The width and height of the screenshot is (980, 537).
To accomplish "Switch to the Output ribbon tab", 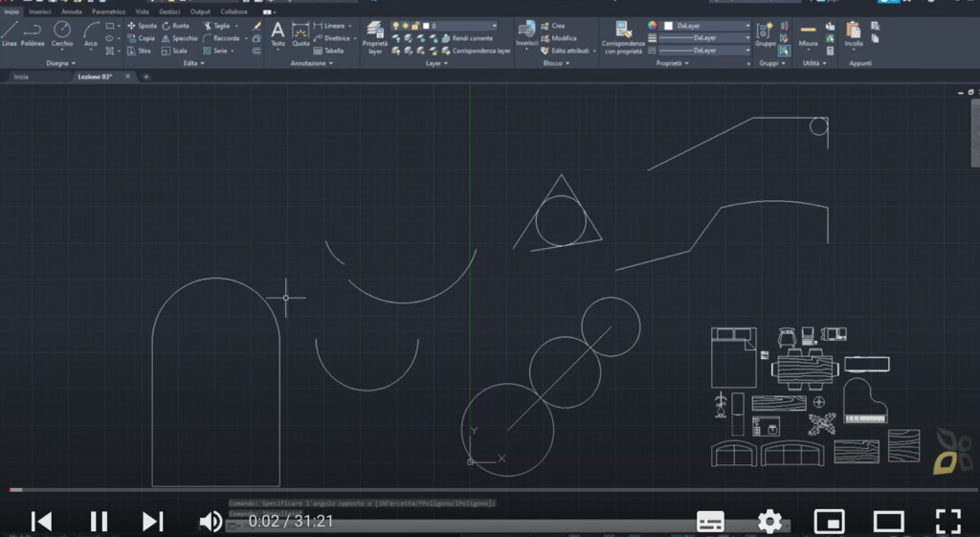I will (x=200, y=11).
